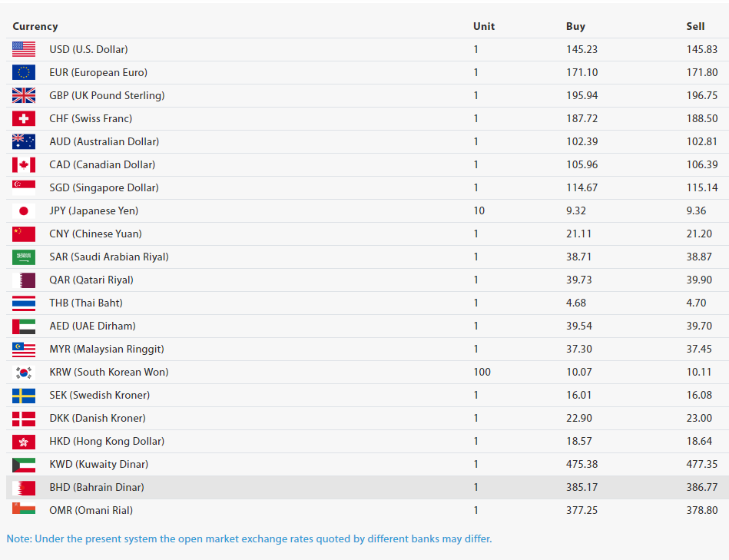Click the Sell column header

click(x=695, y=26)
